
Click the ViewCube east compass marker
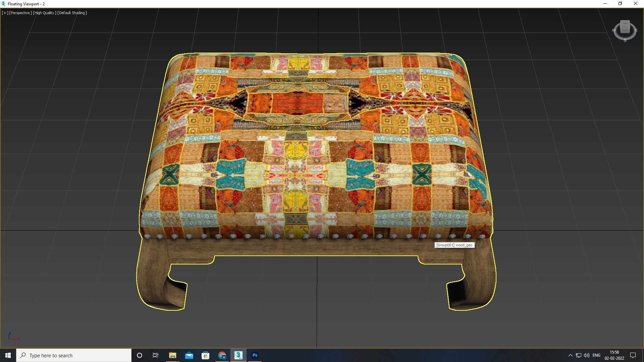[x=636, y=30]
